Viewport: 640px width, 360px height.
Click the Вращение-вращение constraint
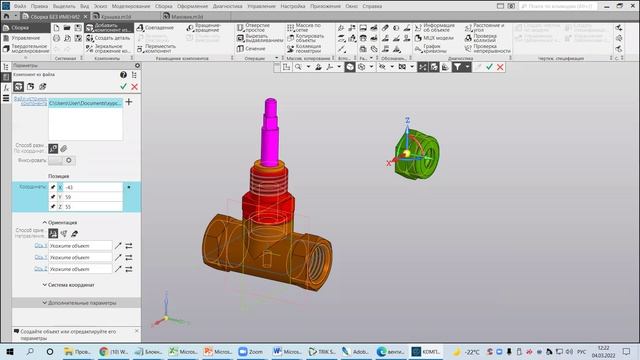(x=204, y=28)
